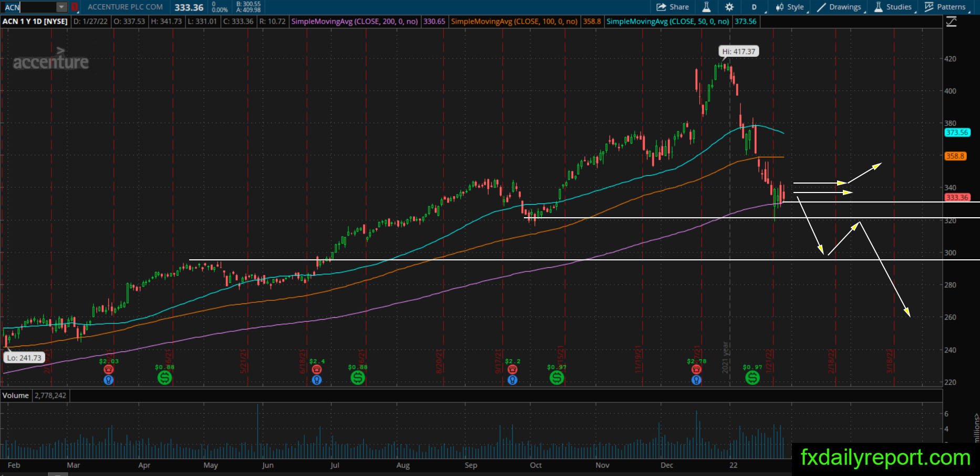Click the earnings phone icon labeled $2.2
Screen dimensions: 980x476
tap(512, 370)
